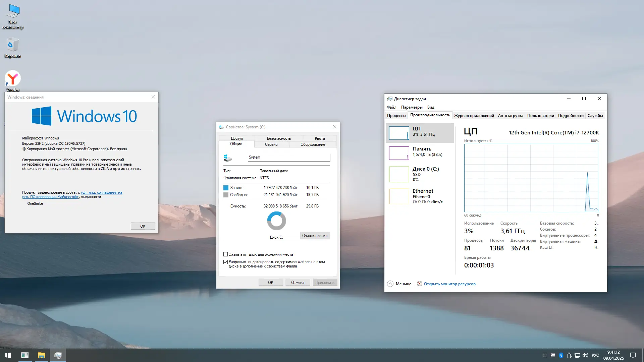Switch to the Автозагрузка tab
The height and width of the screenshot is (362, 644).
click(x=510, y=116)
